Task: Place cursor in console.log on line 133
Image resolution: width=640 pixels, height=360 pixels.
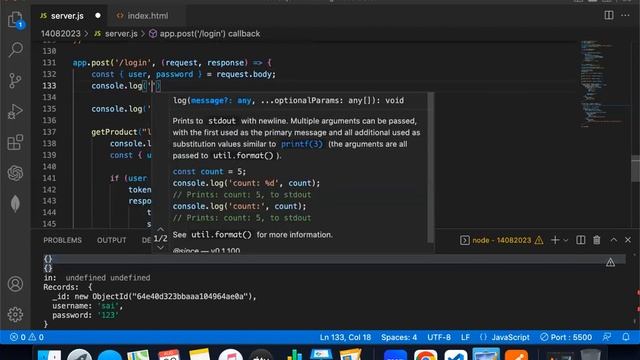Action: coord(117,86)
